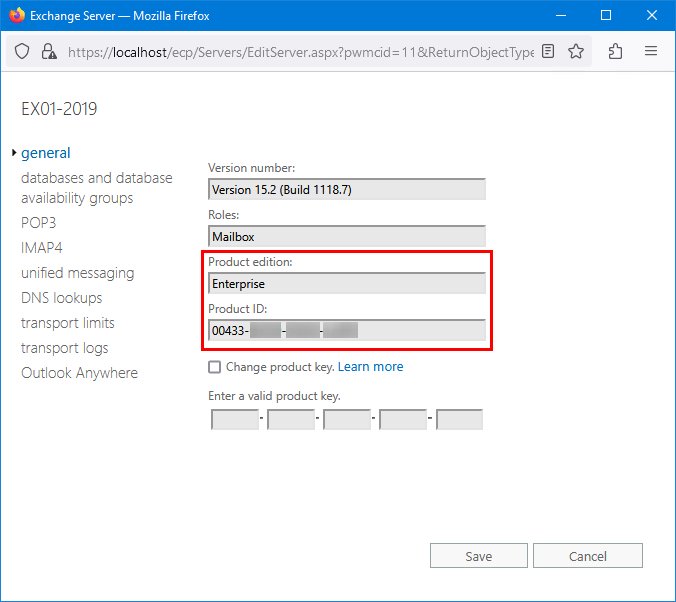Toggle reader view icon in address bar
The height and width of the screenshot is (602, 676).
pyautogui.click(x=548, y=51)
